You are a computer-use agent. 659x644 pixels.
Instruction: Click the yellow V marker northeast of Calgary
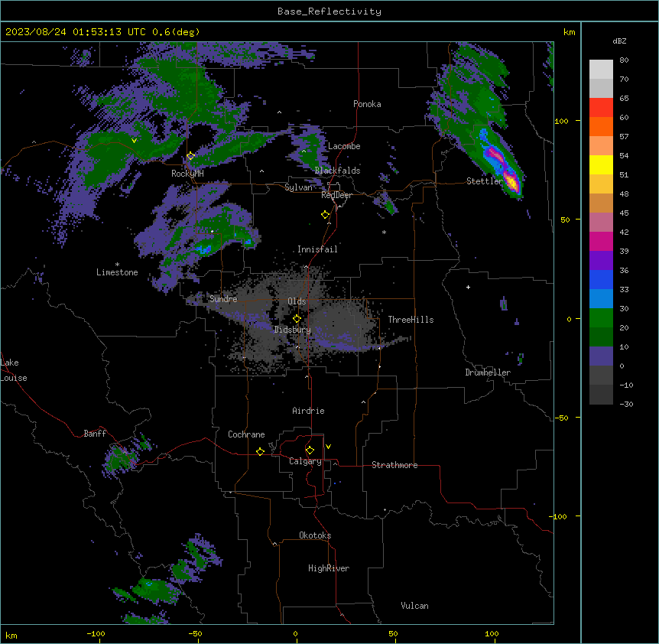coord(328,447)
